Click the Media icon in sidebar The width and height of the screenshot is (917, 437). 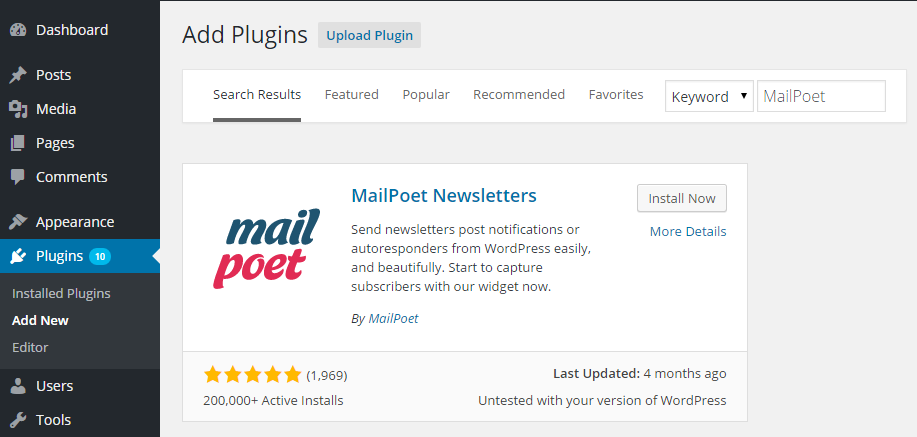click(18, 109)
